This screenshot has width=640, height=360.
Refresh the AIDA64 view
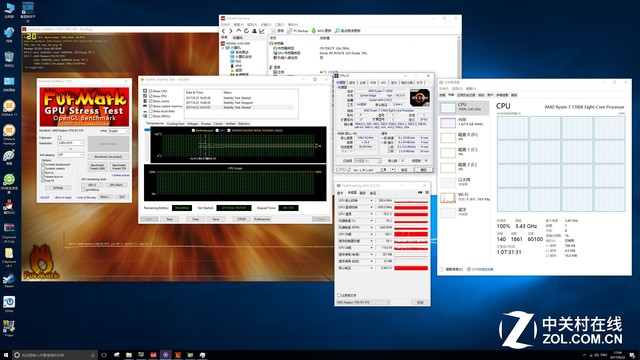coord(246,31)
